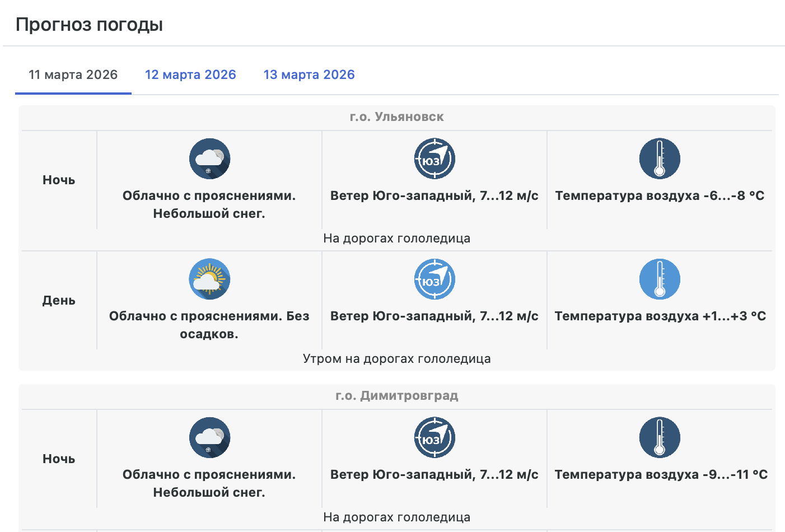Click the sun-and-cloud icon for Ульяновск day
Image resolution: width=785 pixels, height=532 pixels.
209,279
